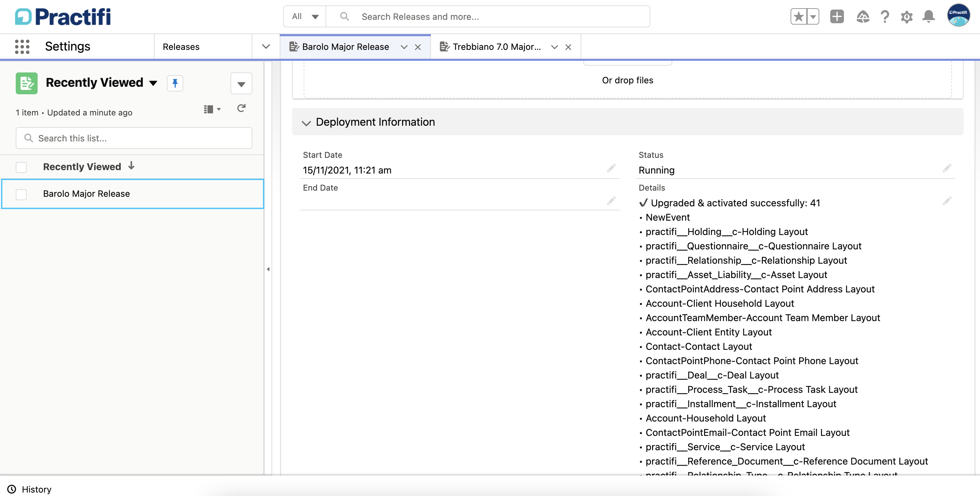The image size is (980, 496).
Task: Open the History utility bar item
Action: (x=29, y=489)
